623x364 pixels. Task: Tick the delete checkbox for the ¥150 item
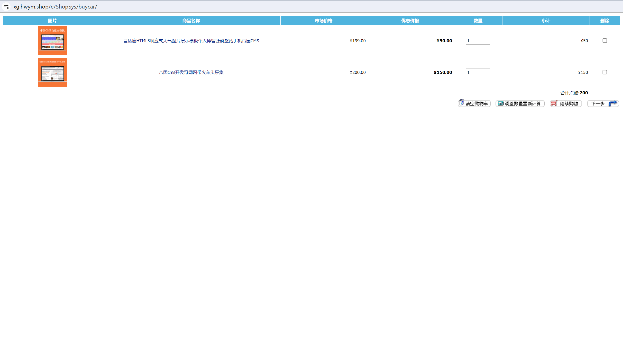[605, 72]
